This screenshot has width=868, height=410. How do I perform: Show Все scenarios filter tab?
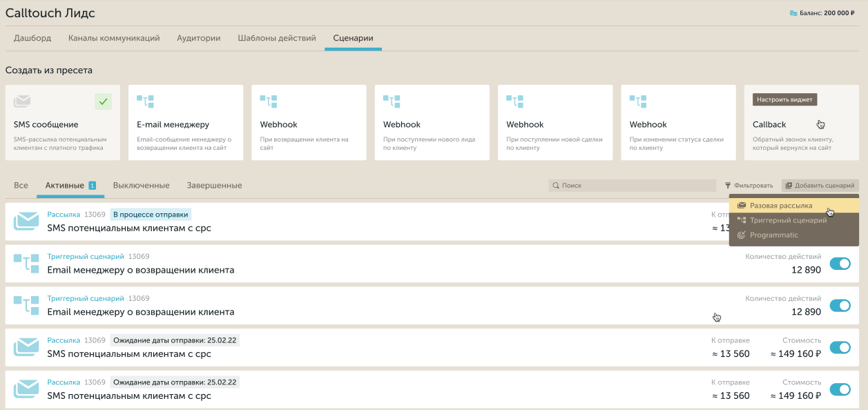[x=21, y=186]
